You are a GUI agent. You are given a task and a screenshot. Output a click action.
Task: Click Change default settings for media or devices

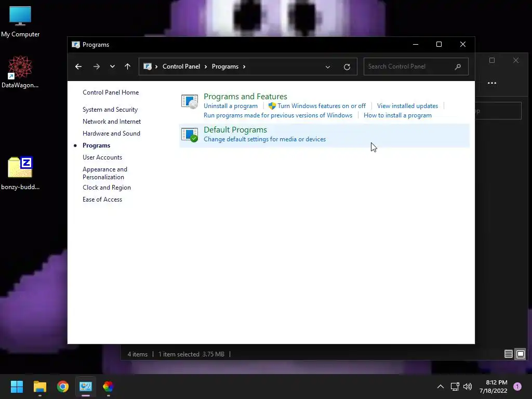pyautogui.click(x=264, y=139)
